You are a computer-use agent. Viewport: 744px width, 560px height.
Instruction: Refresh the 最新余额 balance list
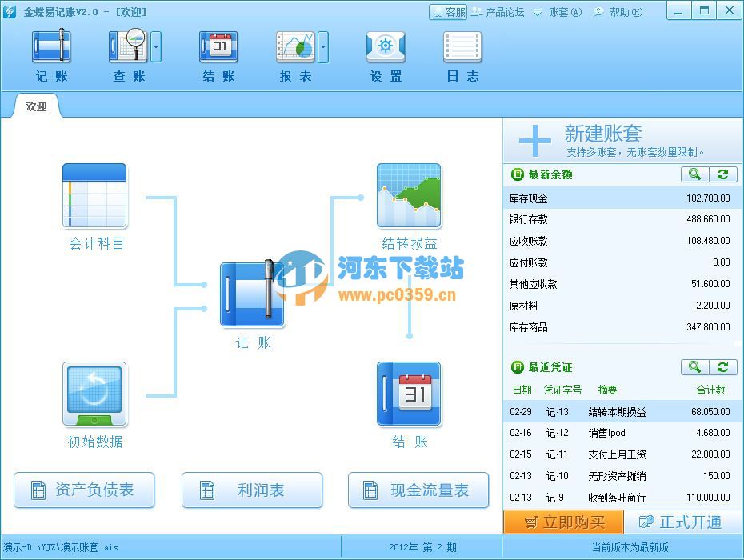722,174
